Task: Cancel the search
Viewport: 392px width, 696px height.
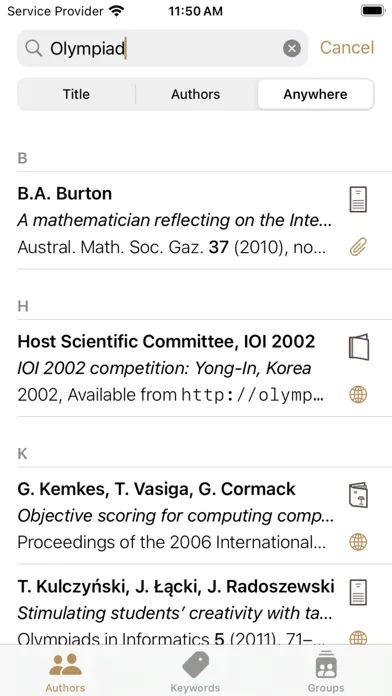Action: click(x=347, y=48)
